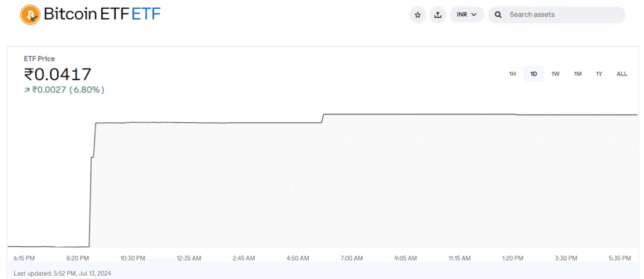Change chart range to 1M
Screen dimensions: 644x279
(x=577, y=74)
